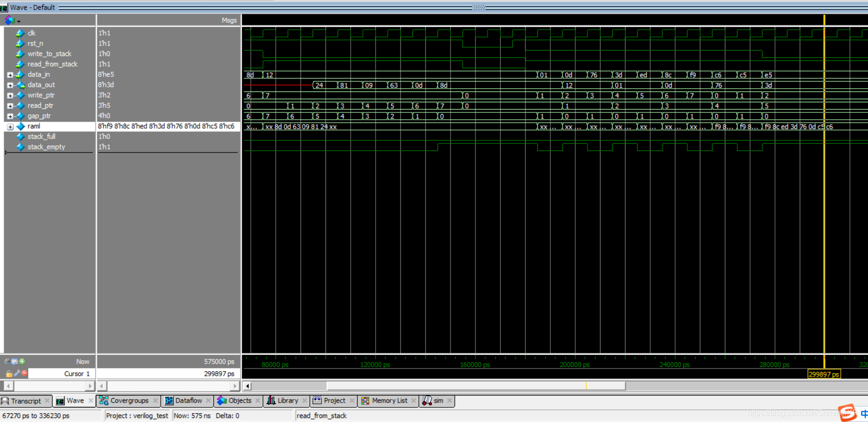868x422 pixels.
Task: Open the objects filter dropdown above signal list
Action: [12, 20]
